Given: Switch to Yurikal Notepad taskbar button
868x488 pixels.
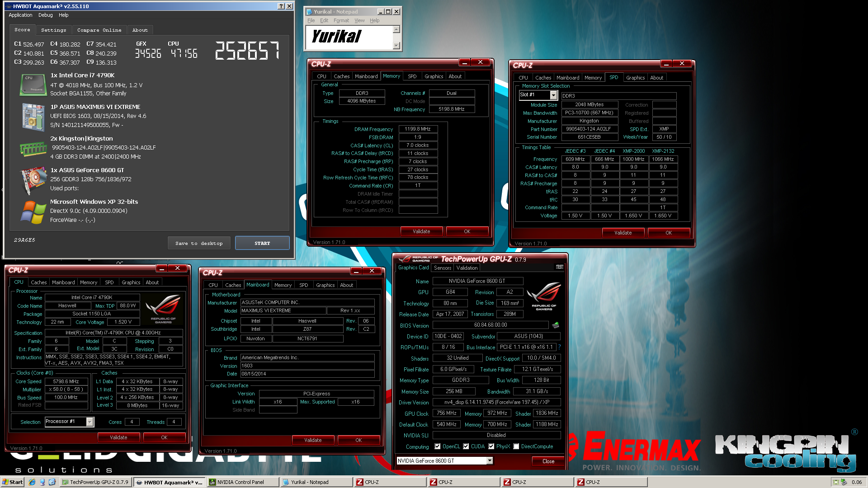Looking at the screenshot, I should (316, 482).
